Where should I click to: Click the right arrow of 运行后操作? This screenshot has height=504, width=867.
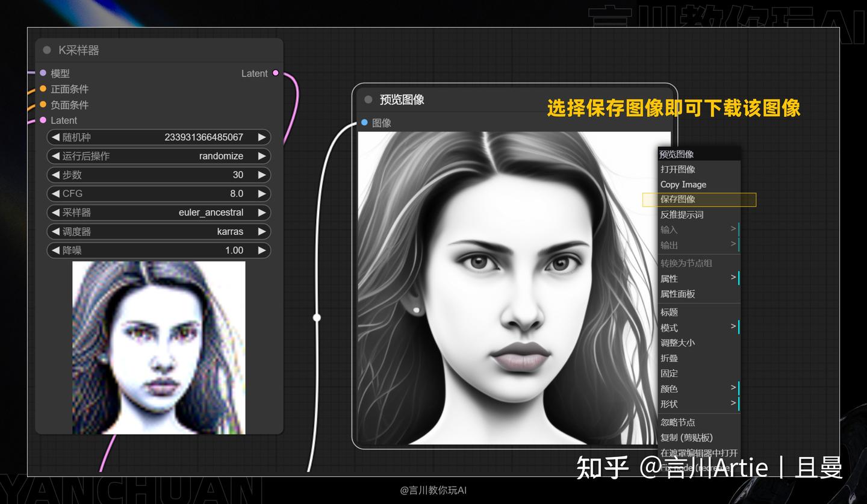[x=262, y=156]
